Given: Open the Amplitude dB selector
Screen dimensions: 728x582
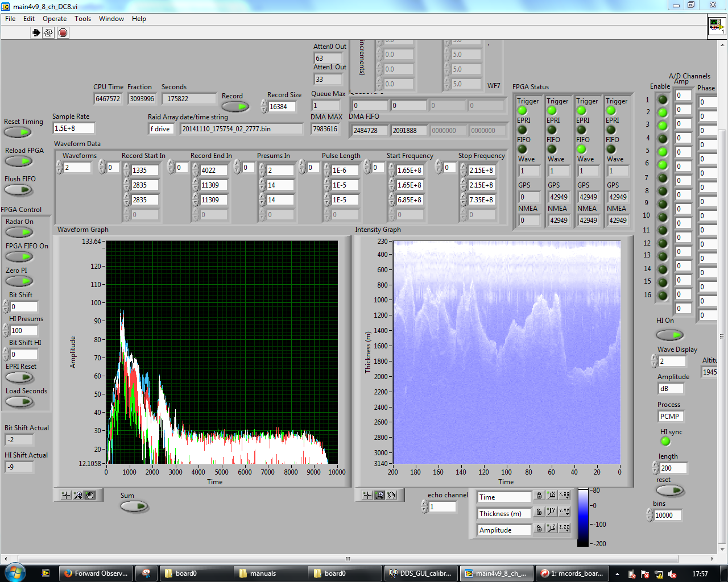Looking at the screenshot, I should (671, 389).
